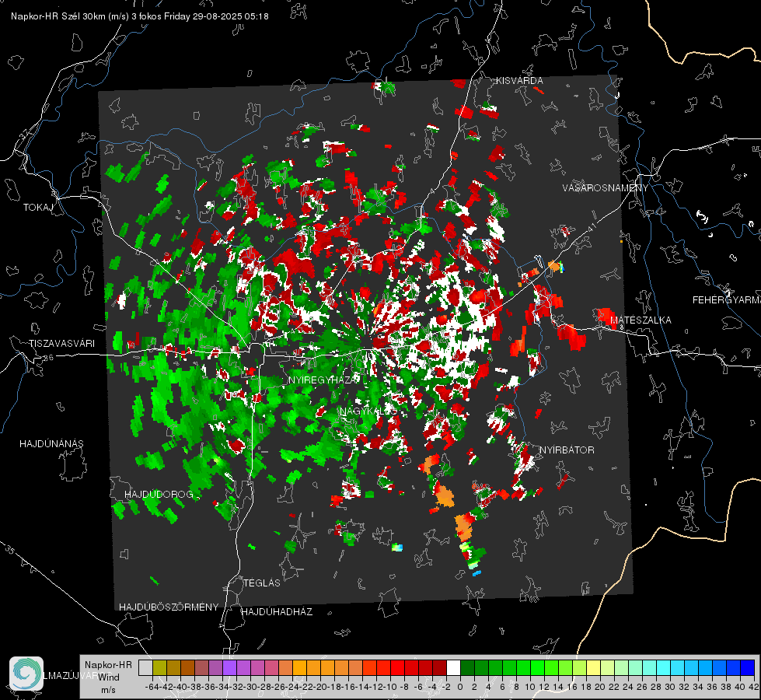Viewport: 761px width, 700px height.
Task: Click the MÁTÉSZALKA town label
Action: (641, 320)
